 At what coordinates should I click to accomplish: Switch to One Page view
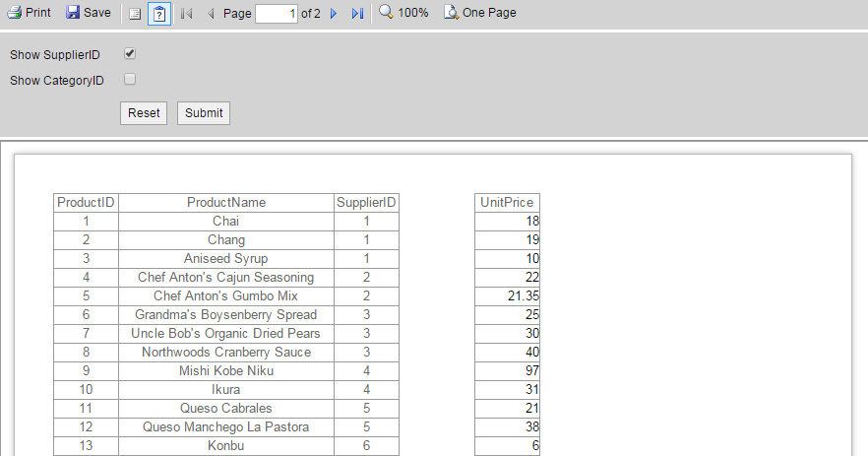[480, 12]
